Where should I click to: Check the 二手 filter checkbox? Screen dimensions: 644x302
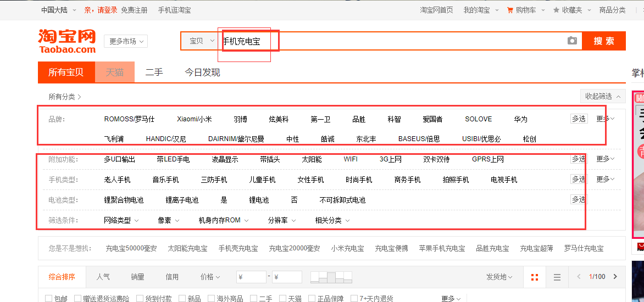click(x=253, y=298)
